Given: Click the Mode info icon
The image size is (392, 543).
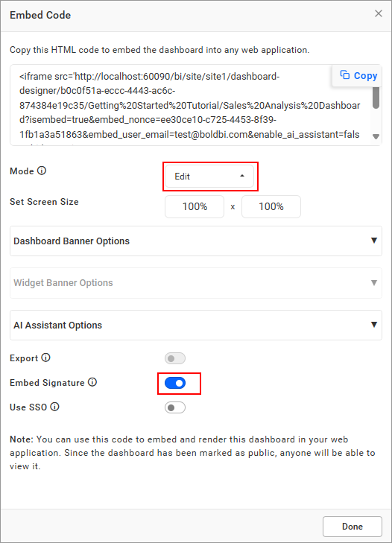Looking at the screenshot, I should [x=42, y=171].
